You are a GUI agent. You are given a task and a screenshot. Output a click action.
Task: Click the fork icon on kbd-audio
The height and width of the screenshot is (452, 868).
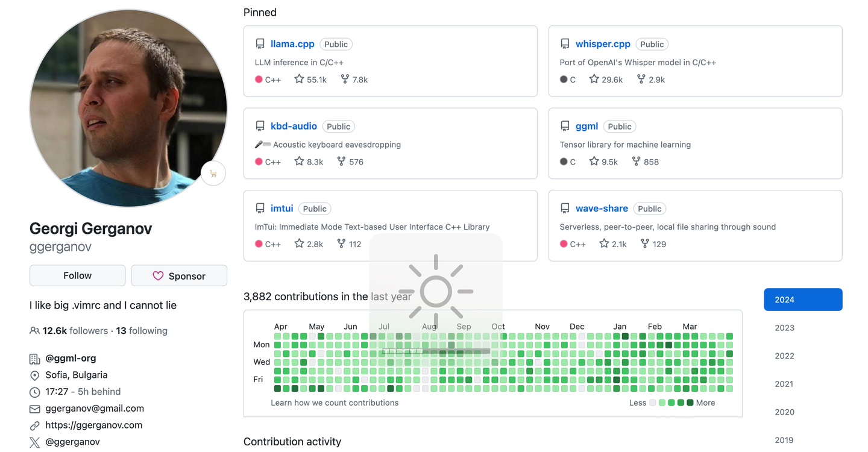coord(341,162)
